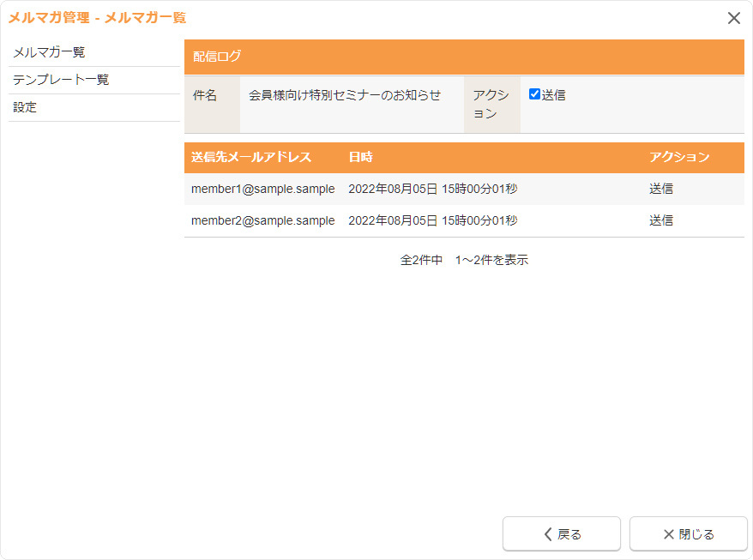Click the 配信ログ section header
This screenshot has height=560, width=753.
218,57
